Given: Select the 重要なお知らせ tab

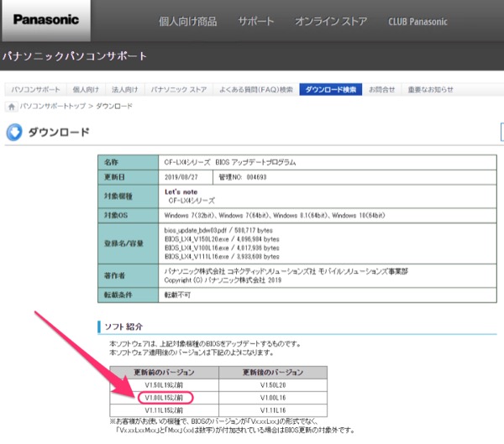Looking at the screenshot, I should pos(431,90).
